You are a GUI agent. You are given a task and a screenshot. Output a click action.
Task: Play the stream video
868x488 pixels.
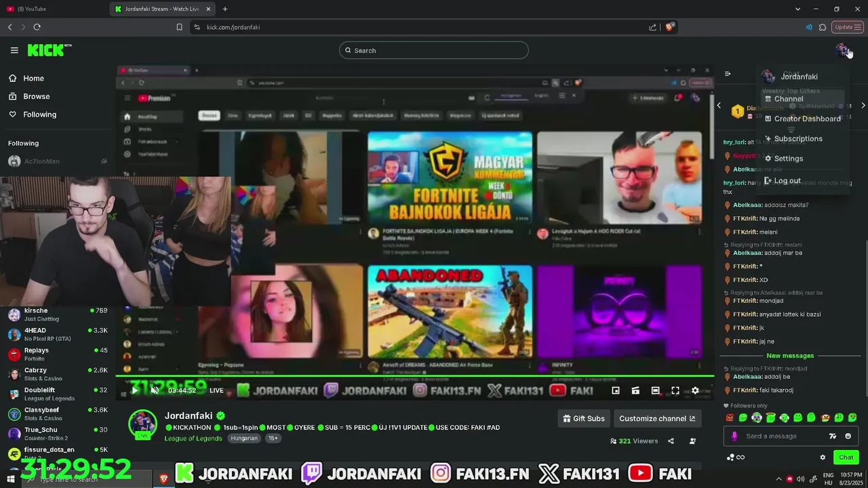coord(135,390)
